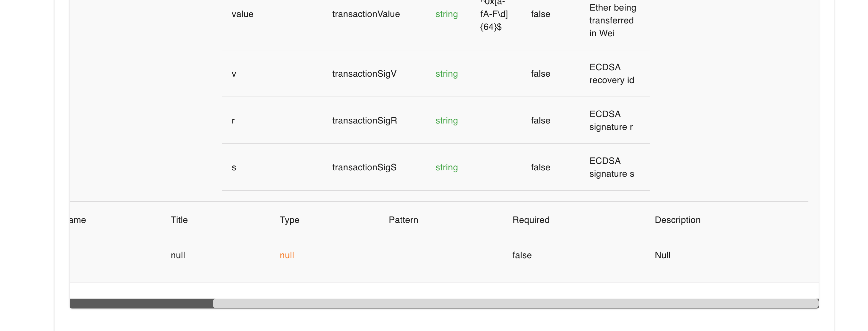This screenshot has height=331, width=868.
Task: Click the Null description cell
Action: (x=663, y=256)
